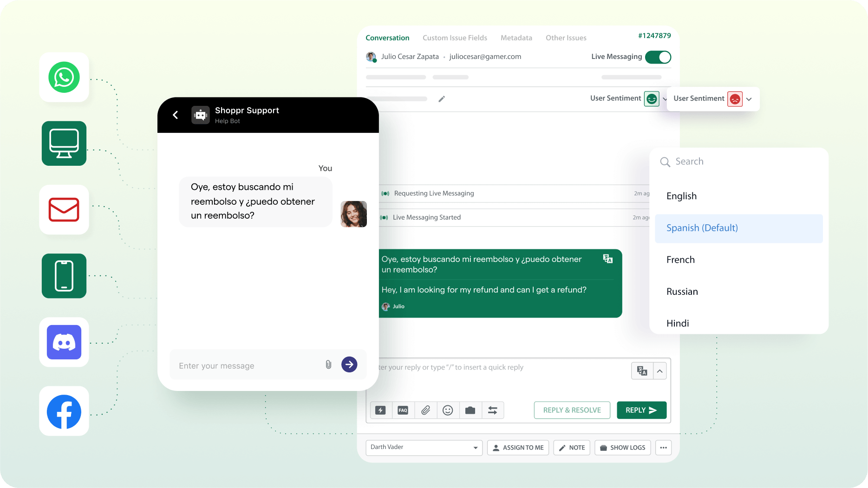Open the FAQ insertion tool

[403, 410]
